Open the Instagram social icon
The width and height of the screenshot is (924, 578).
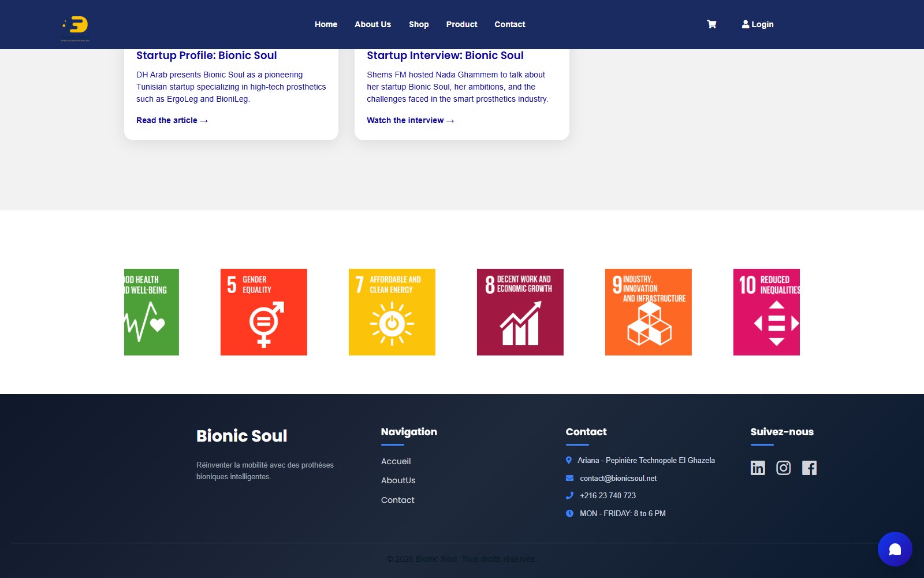click(784, 468)
